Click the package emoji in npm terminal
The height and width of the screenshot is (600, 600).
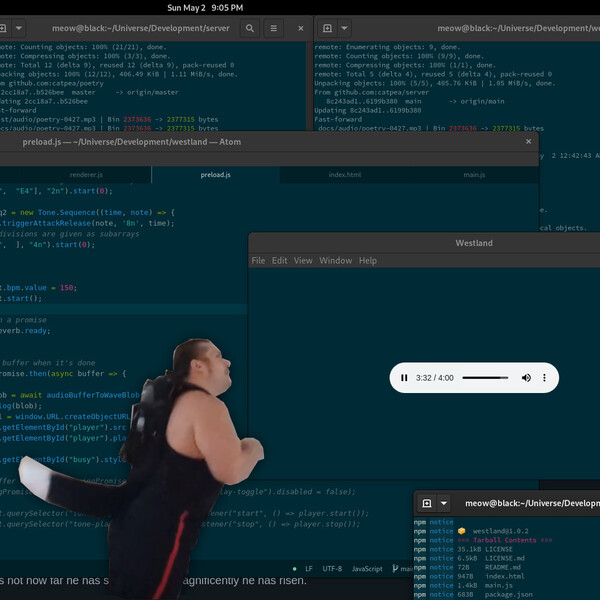461,531
